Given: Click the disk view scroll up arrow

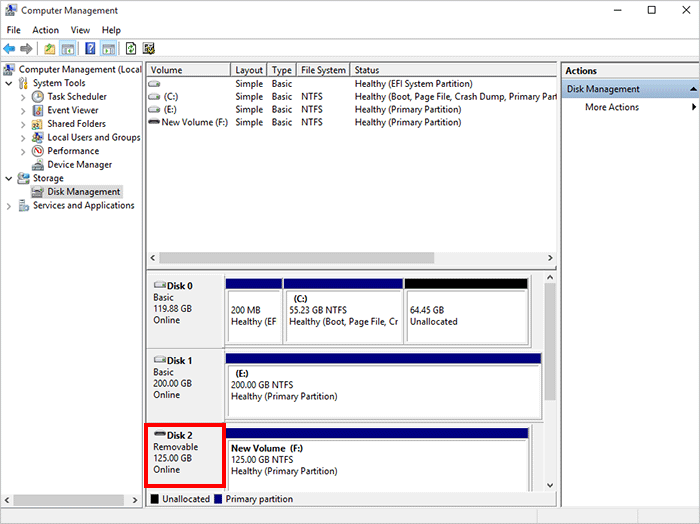Looking at the screenshot, I should 550,278.
